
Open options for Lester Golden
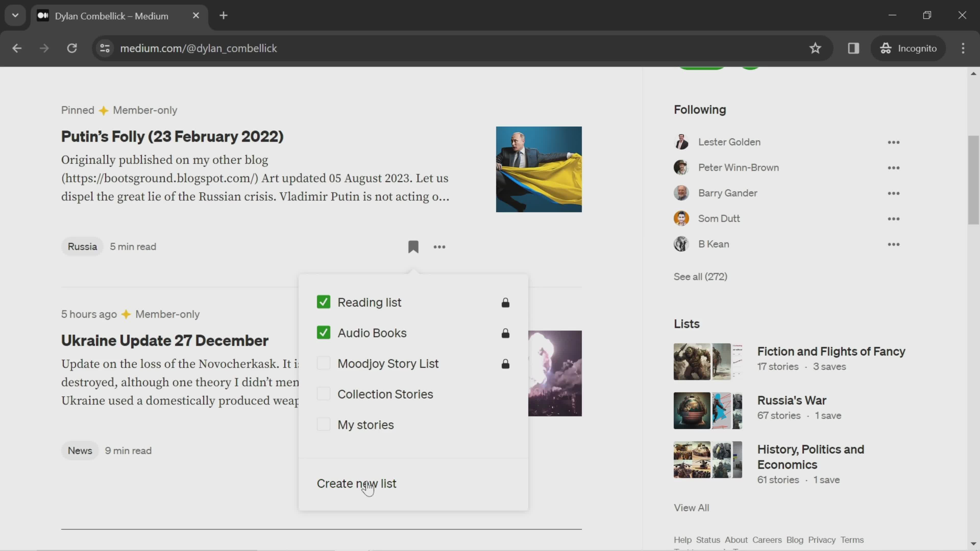[x=894, y=142]
